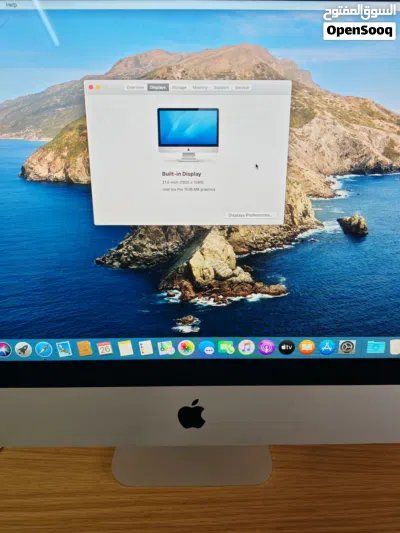Launch Safari from the dock
The image size is (400, 533).
(44, 349)
